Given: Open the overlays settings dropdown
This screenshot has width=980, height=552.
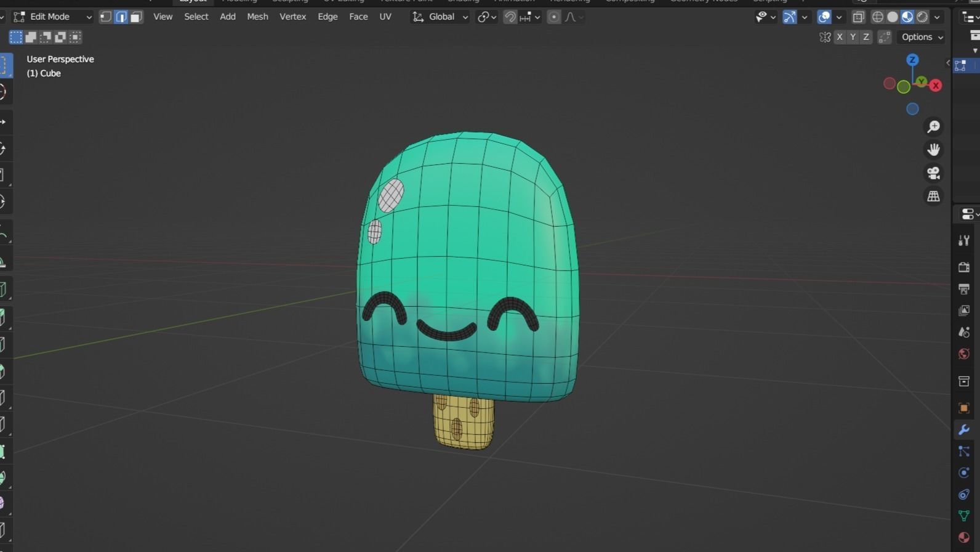Looking at the screenshot, I should click(839, 17).
